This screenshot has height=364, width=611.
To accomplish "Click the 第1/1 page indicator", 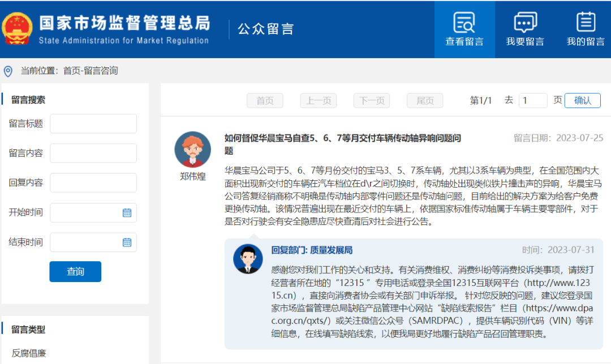I will tap(480, 101).
